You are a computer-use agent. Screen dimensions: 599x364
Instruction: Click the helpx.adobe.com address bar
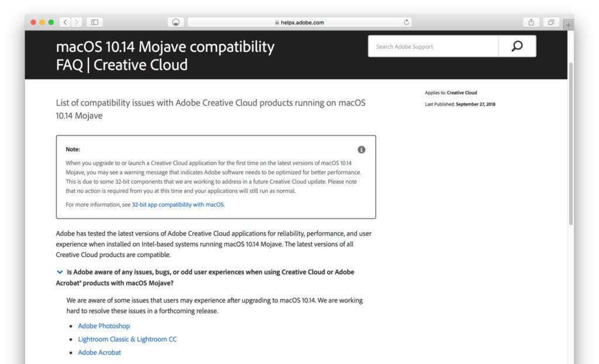tap(299, 22)
